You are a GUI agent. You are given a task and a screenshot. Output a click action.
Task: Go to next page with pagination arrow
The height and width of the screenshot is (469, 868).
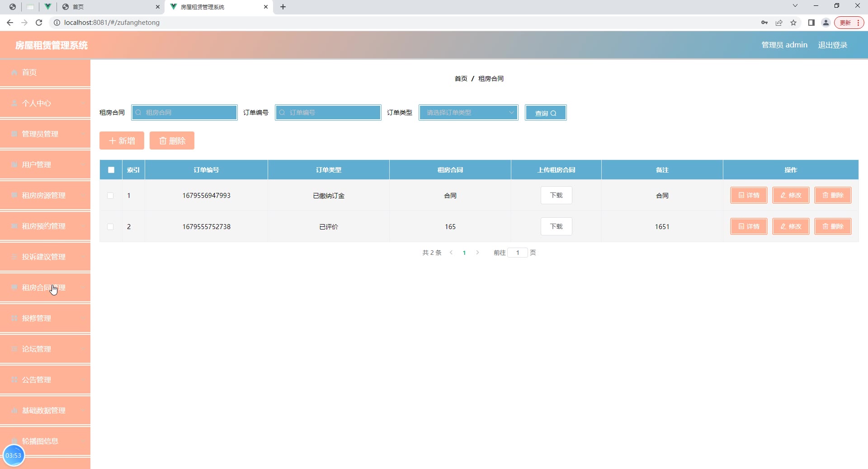coord(477,253)
